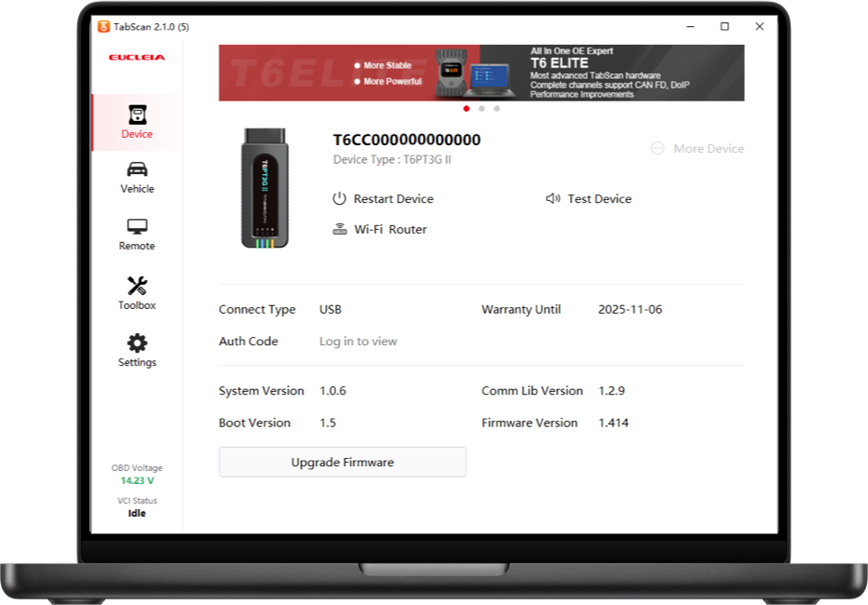868x605 pixels.
Task: Click the VCI Status Idle indicator
Action: point(137,513)
